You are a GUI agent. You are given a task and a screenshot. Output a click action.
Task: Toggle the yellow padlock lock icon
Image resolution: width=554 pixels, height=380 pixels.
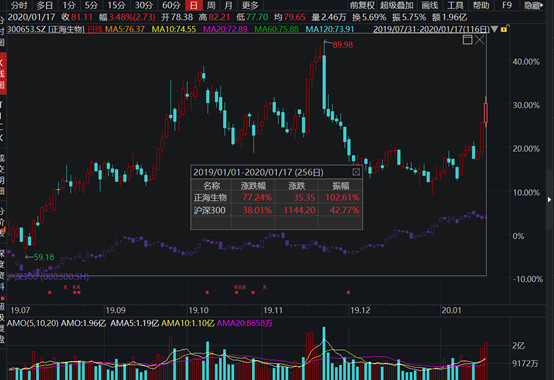pyautogui.click(x=504, y=29)
